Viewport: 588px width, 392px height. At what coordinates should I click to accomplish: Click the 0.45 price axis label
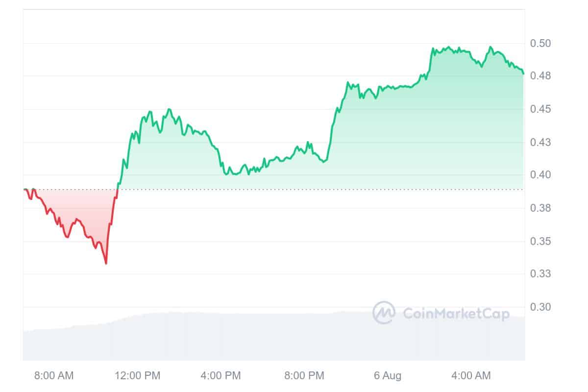click(540, 109)
